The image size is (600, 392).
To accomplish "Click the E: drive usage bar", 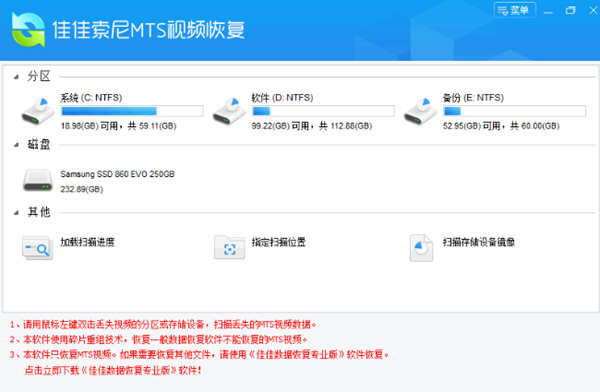I will click(x=514, y=111).
